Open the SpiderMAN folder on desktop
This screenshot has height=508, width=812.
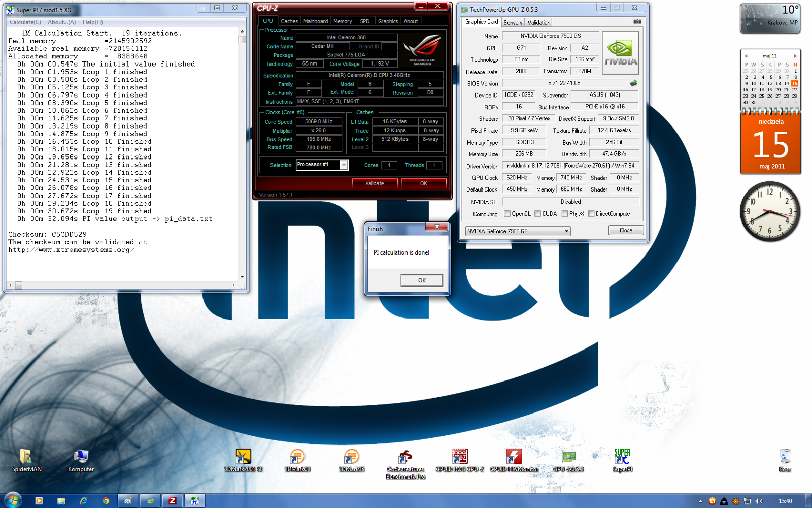point(26,460)
